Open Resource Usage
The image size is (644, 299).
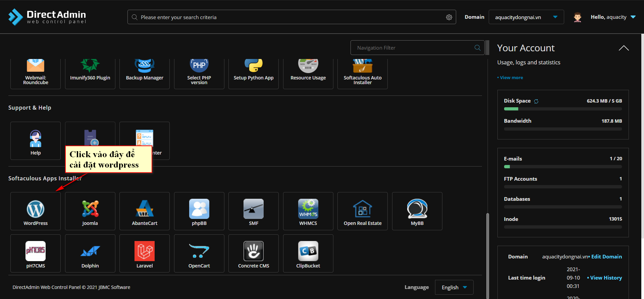(308, 74)
